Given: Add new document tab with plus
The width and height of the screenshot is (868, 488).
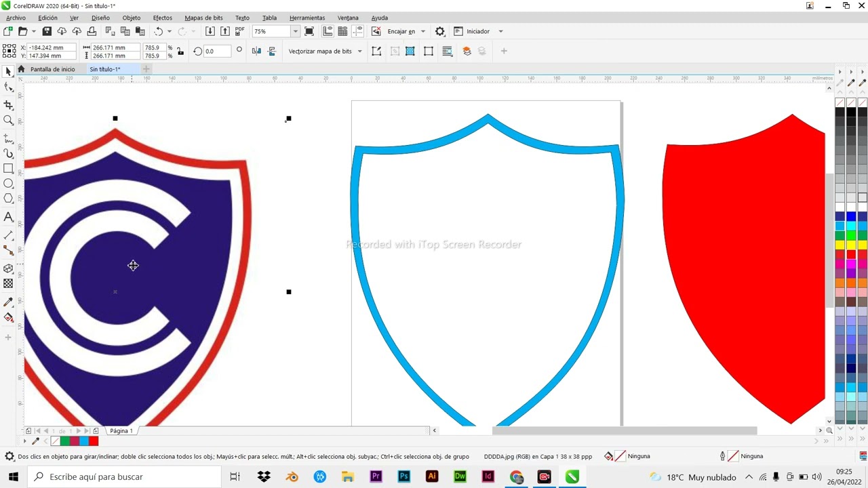Looking at the screenshot, I should (146, 69).
